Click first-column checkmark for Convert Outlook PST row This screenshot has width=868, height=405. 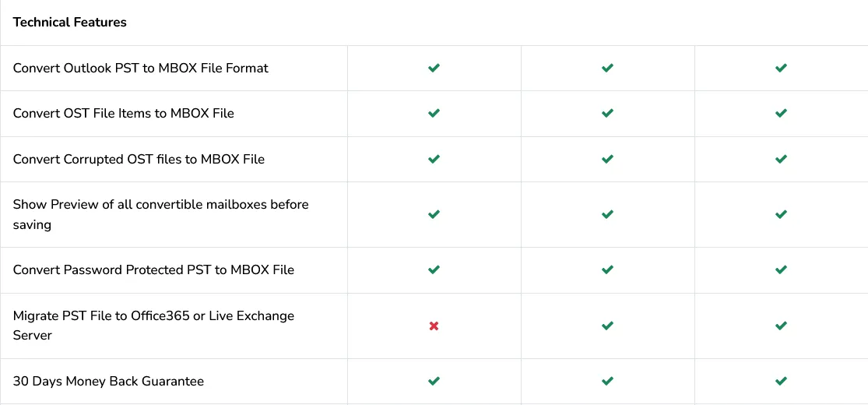pyautogui.click(x=434, y=68)
